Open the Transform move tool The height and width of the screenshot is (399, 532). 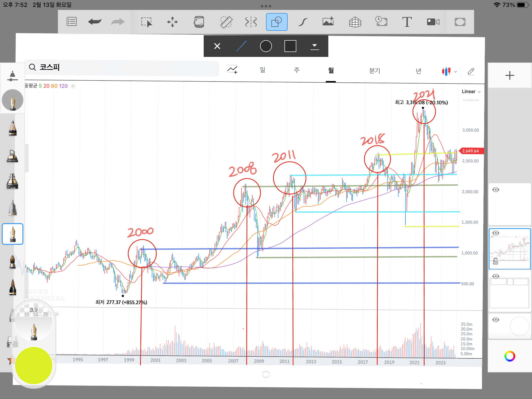click(x=172, y=22)
